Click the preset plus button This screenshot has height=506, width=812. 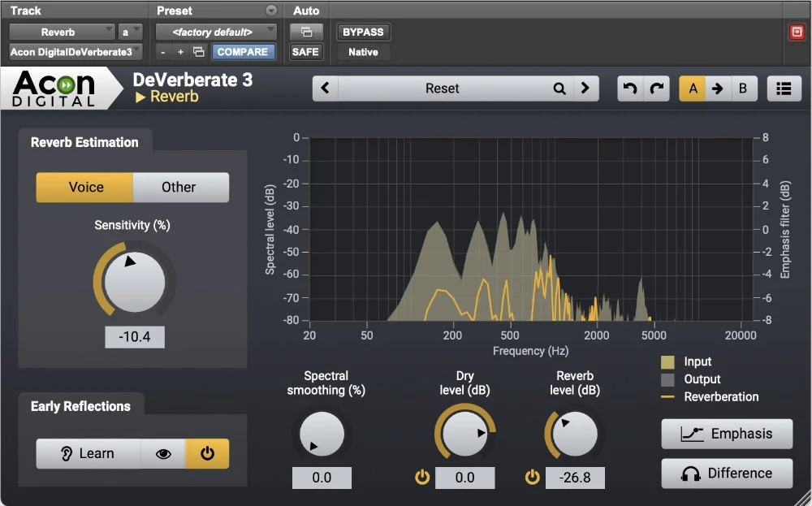coord(181,52)
